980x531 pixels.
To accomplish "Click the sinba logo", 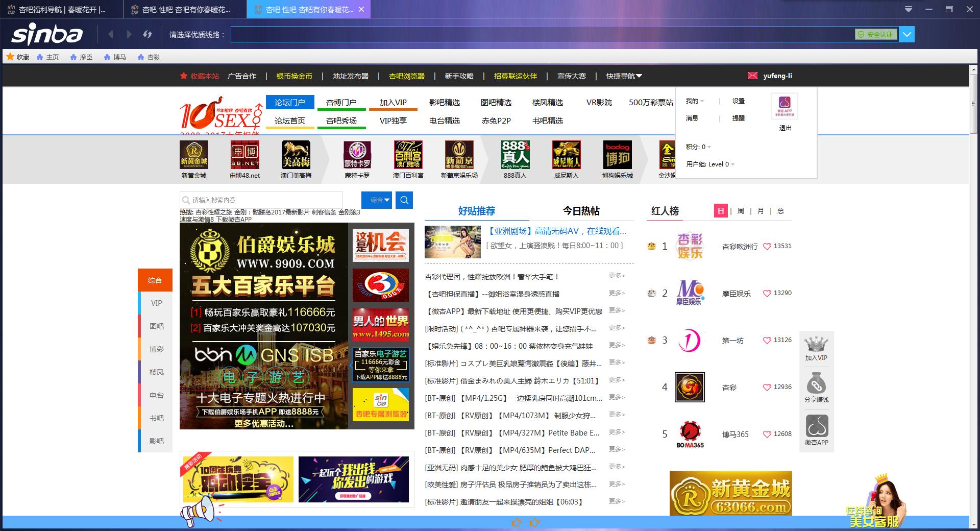I will [47, 35].
